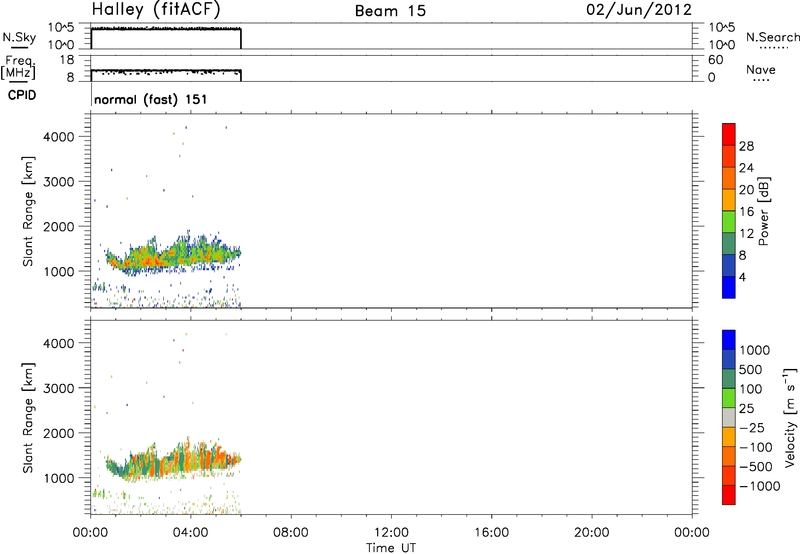Click the '4000' tick on the power panel
This screenshot has height=554, width=800.
(x=59, y=137)
